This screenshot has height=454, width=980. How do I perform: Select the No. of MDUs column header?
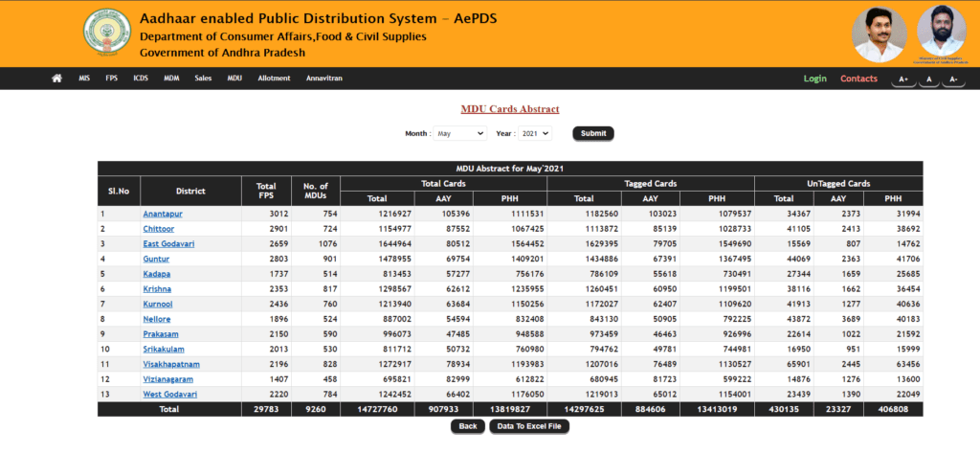pyautogui.click(x=316, y=192)
